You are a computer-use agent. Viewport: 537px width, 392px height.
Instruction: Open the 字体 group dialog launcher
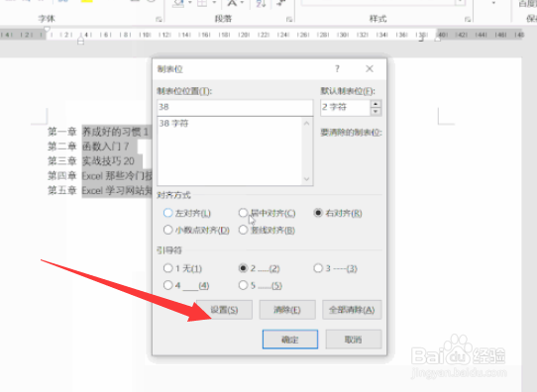(x=159, y=19)
